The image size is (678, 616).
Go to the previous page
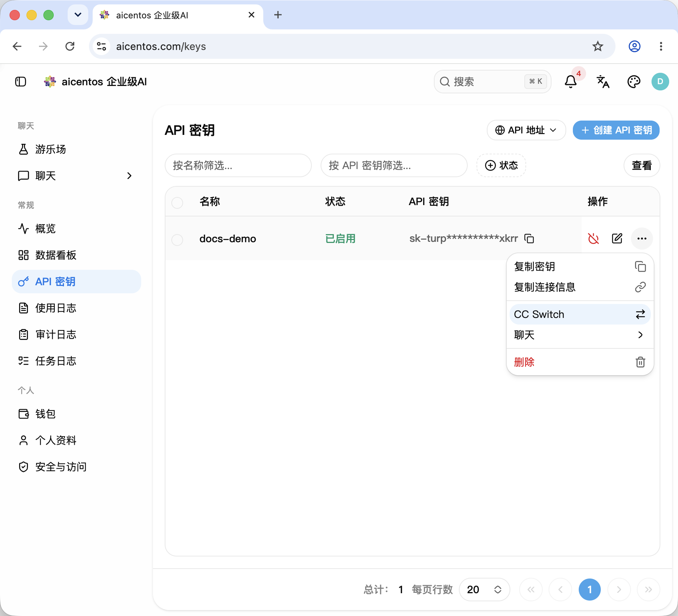click(560, 590)
